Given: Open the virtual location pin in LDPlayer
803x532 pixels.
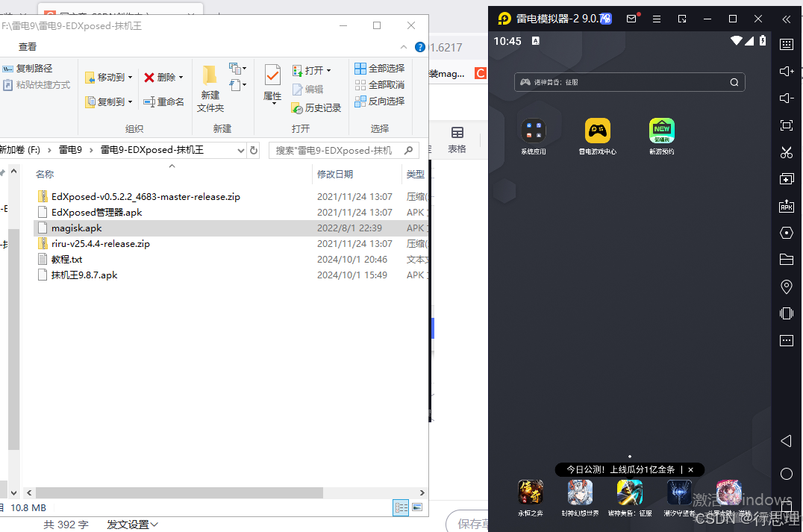Looking at the screenshot, I should (x=786, y=287).
